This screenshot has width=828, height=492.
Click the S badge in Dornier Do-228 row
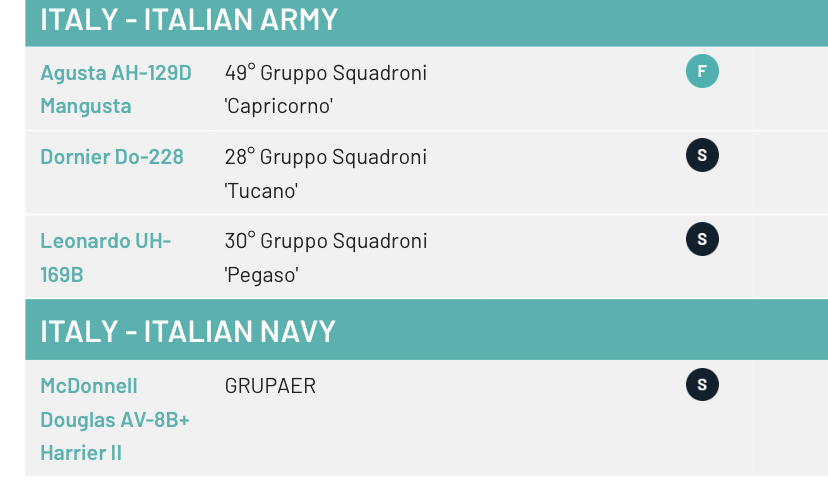click(x=702, y=155)
